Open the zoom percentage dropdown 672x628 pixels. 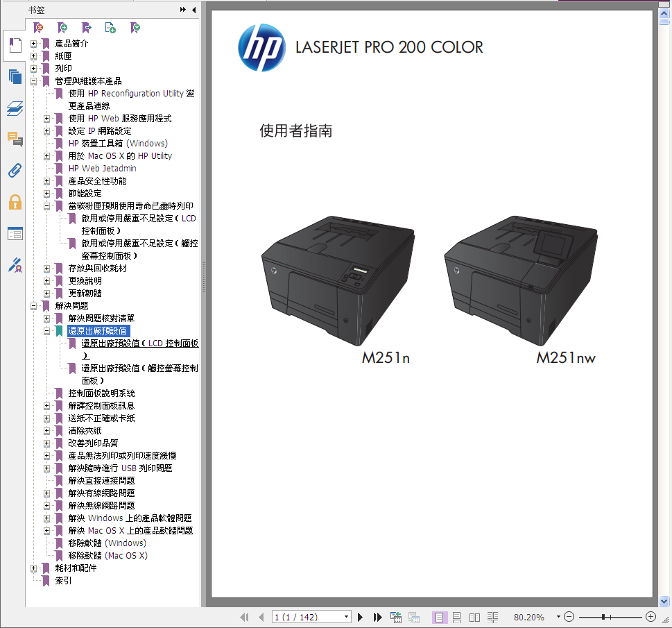tap(558, 617)
